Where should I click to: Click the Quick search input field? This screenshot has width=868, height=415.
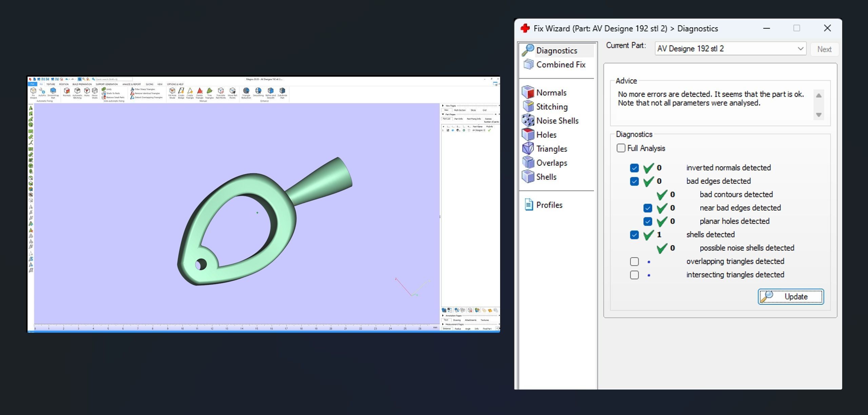pos(114,79)
